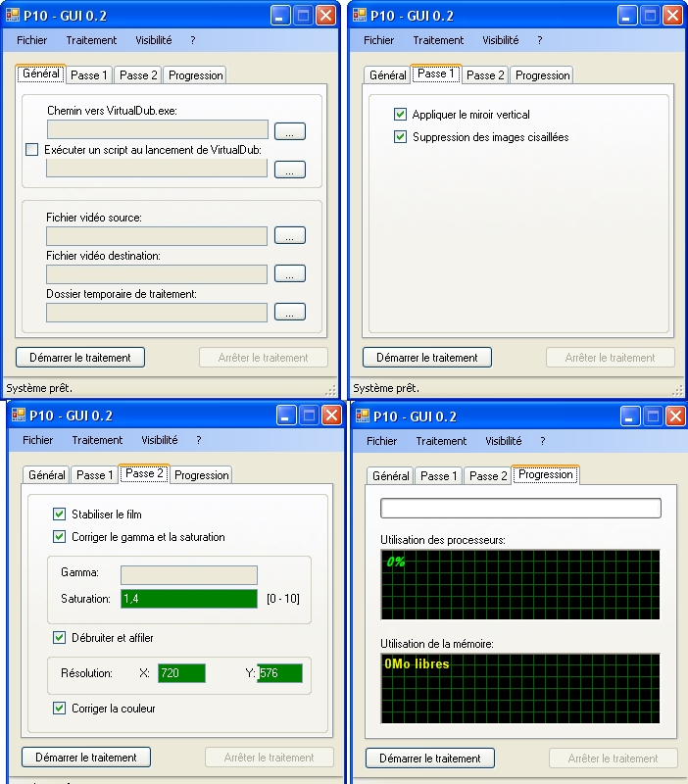Screen dimensions: 688x784
Task: Open Traitement menu in the Général window
Action: pyautogui.click(x=91, y=40)
